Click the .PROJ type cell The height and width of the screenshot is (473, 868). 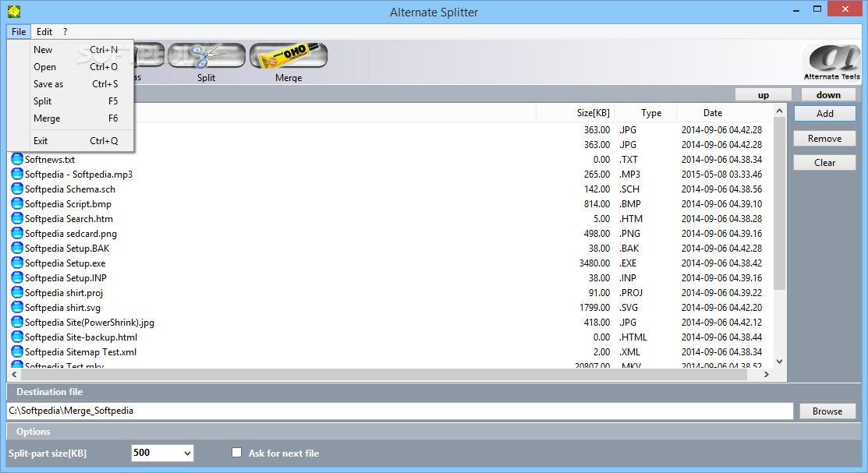click(x=630, y=293)
